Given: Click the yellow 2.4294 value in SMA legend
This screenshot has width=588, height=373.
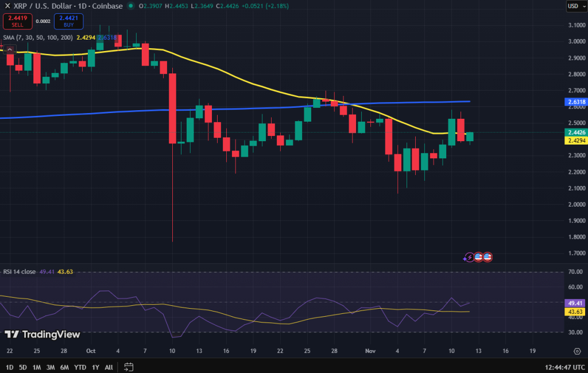Looking at the screenshot, I should click(x=86, y=37).
